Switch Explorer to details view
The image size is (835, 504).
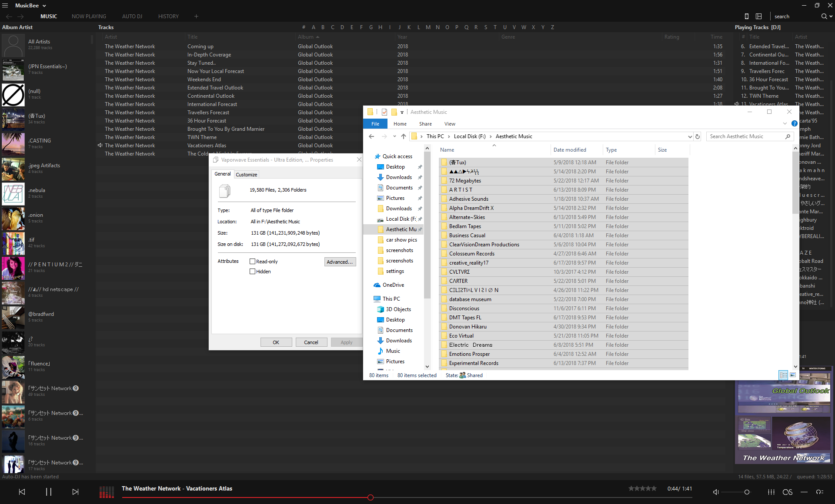783,375
